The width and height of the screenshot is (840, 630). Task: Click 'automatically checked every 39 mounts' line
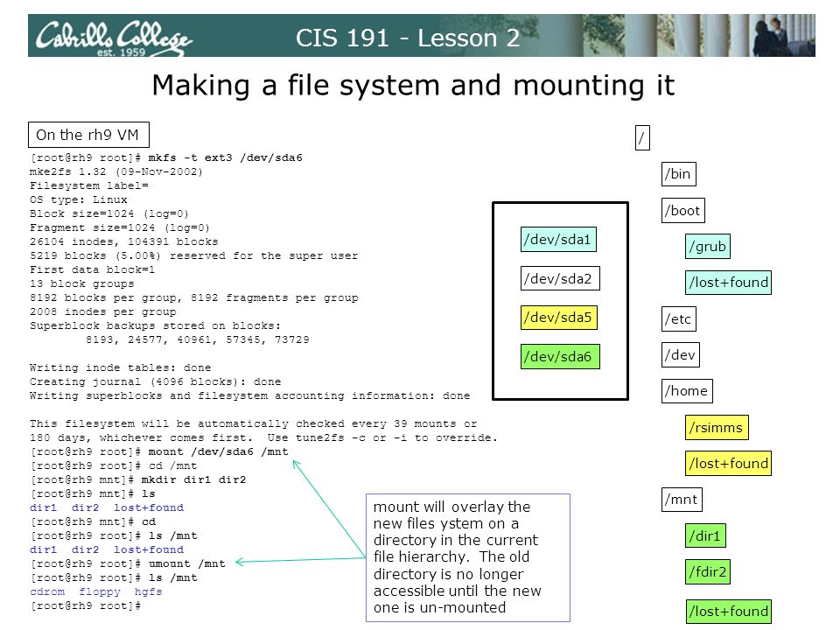[x=253, y=423]
